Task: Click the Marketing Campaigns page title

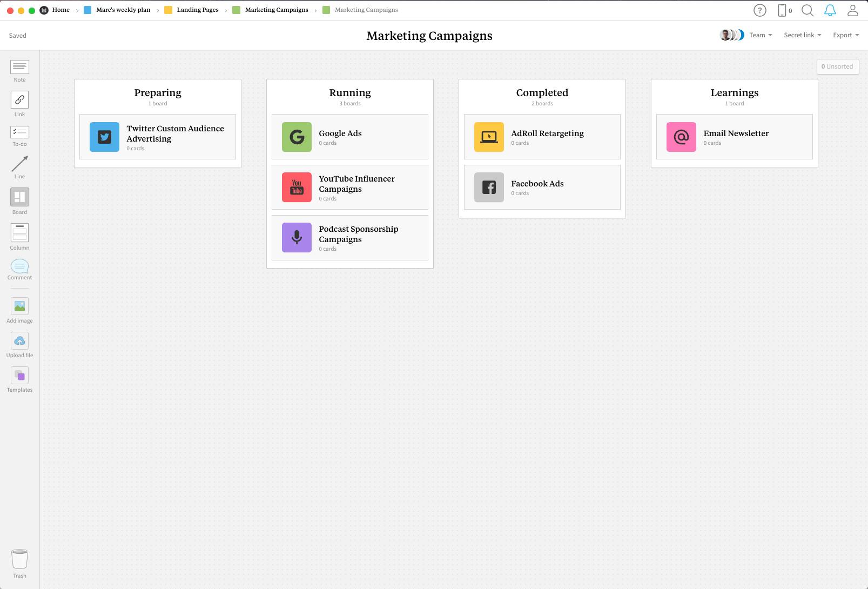Action: tap(429, 36)
